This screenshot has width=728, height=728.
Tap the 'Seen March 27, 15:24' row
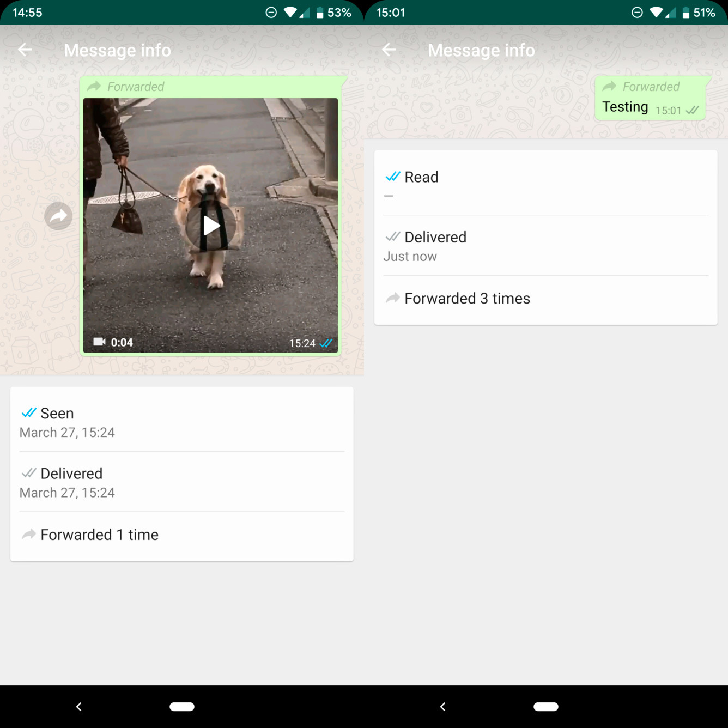pyautogui.click(x=181, y=422)
